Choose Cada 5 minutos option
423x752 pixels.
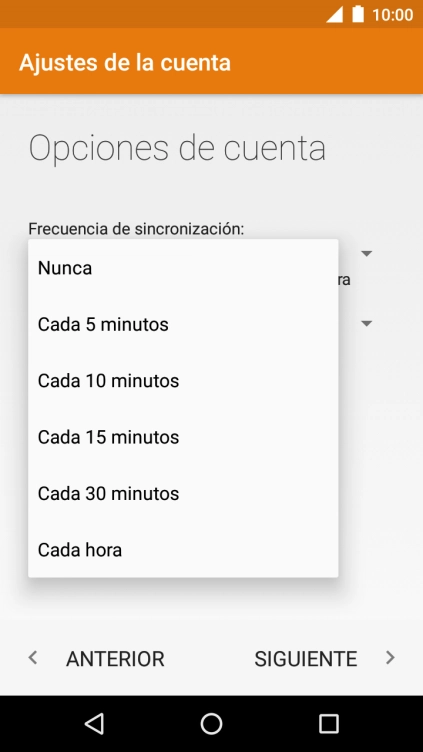click(183, 325)
